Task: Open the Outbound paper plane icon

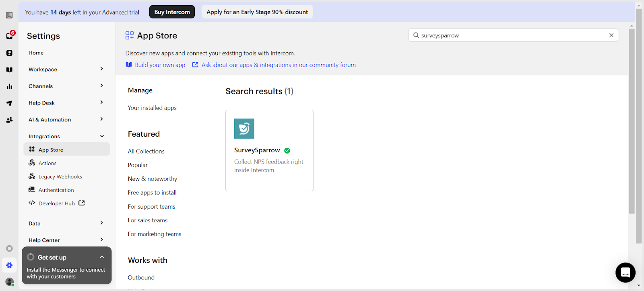Action: 10,103
